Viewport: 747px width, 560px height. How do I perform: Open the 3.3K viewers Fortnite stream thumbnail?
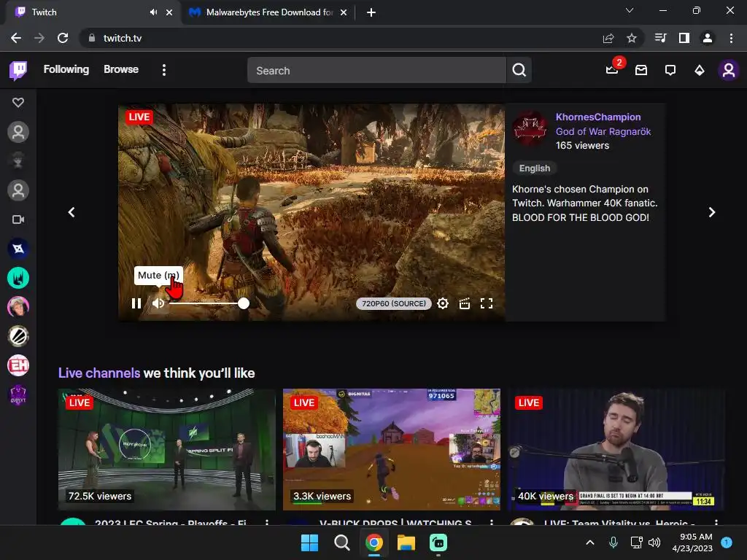pyautogui.click(x=392, y=449)
